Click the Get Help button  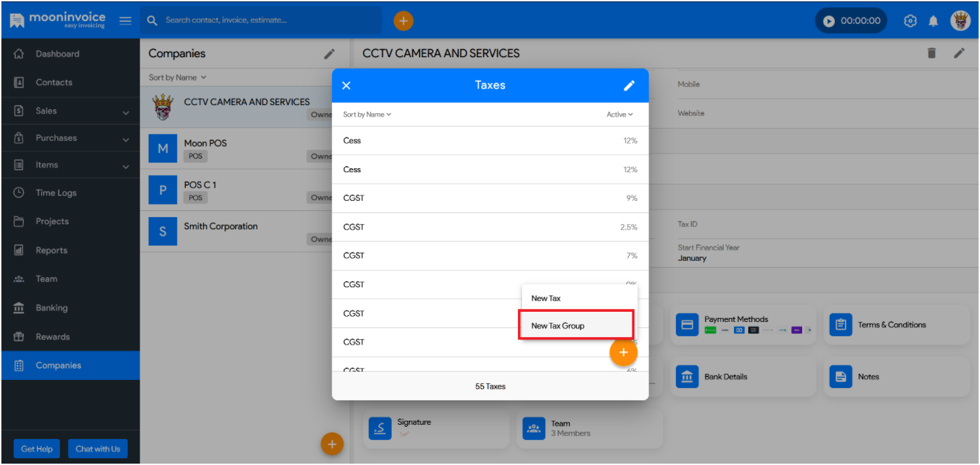[x=37, y=449]
